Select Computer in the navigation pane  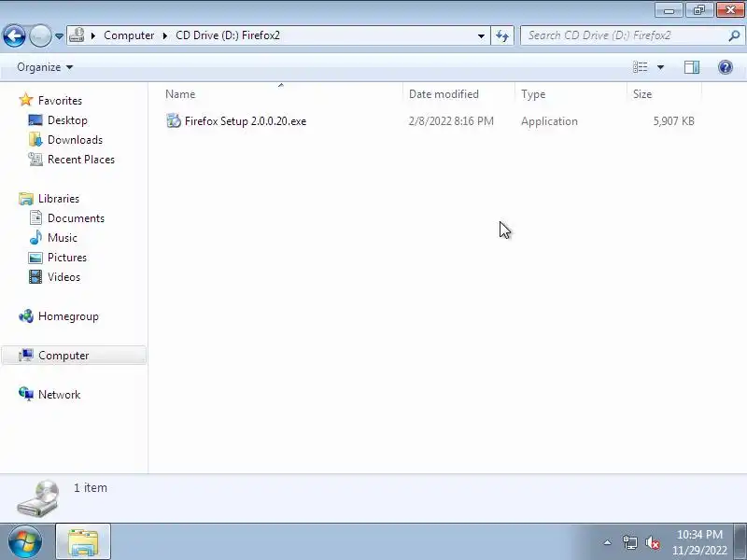coord(63,356)
